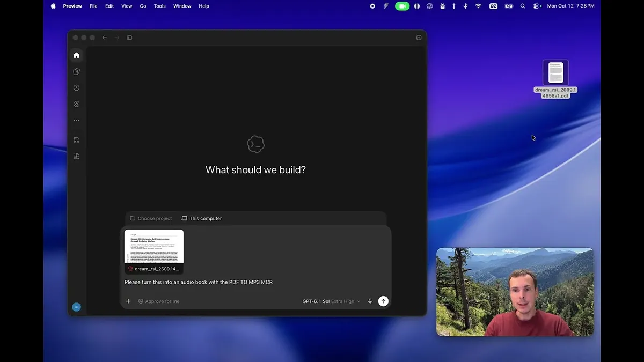Screen dimensions: 644x362
Task: Select the This computer option
Action: [202, 218]
